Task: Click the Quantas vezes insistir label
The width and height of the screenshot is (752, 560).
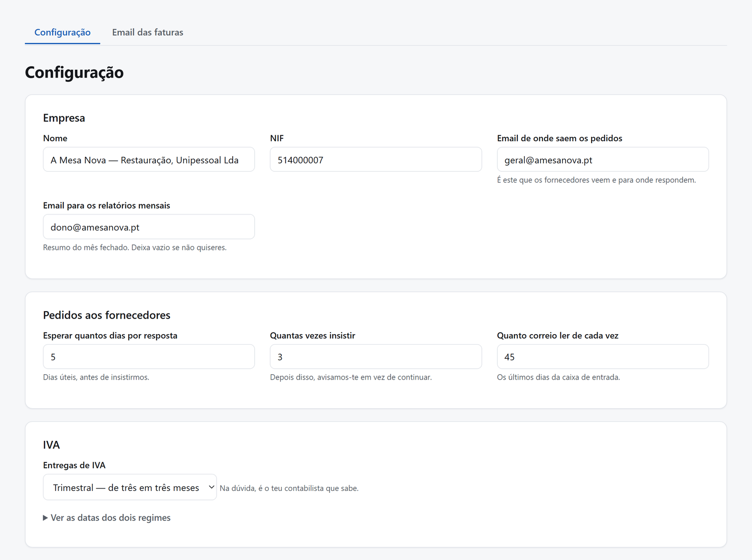Action: [x=313, y=336]
